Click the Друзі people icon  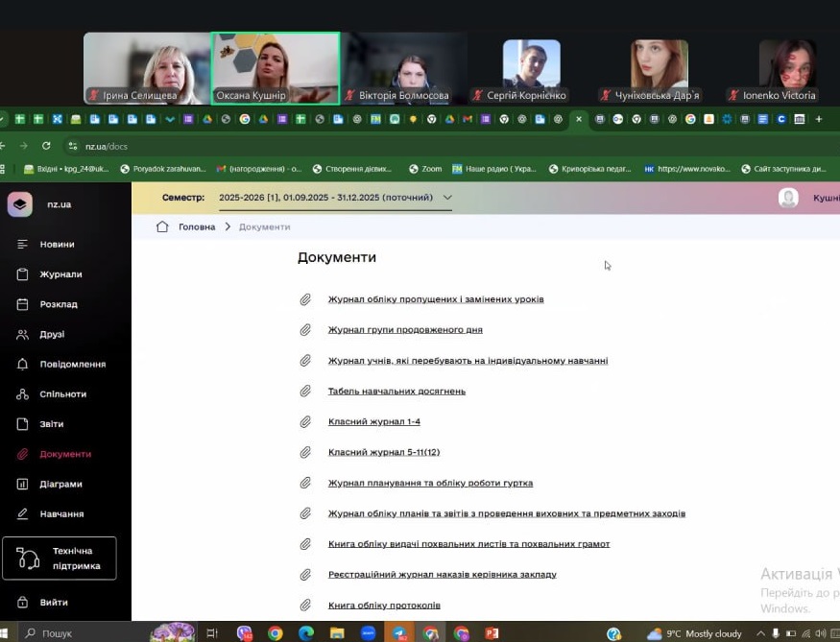(22, 335)
